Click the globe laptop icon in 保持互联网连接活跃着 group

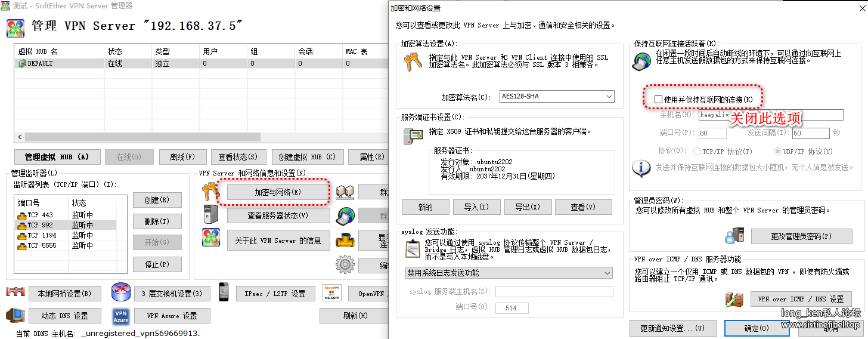coord(641,61)
